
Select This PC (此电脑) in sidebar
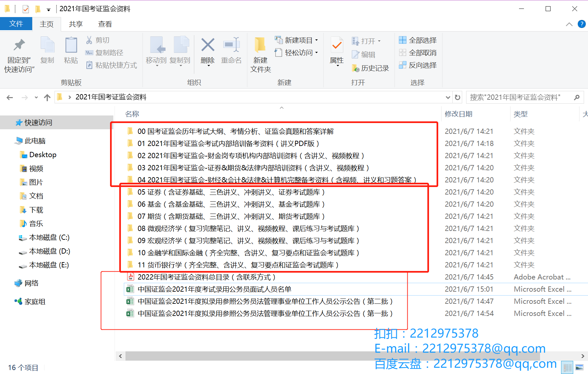(x=30, y=141)
